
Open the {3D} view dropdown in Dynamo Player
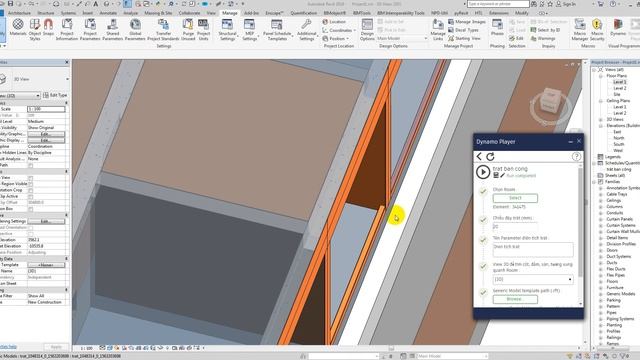click(533, 280)
